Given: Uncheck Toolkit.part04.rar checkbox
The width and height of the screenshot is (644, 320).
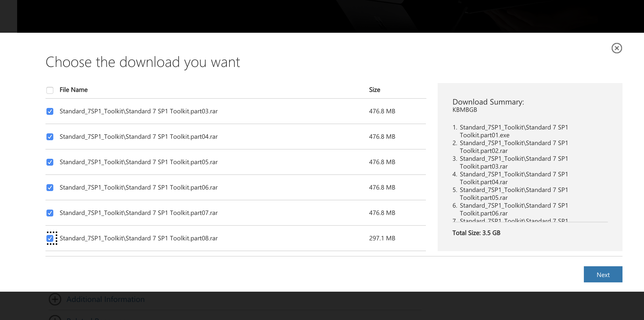Looking at the screenshot, I should pos(50,137).
